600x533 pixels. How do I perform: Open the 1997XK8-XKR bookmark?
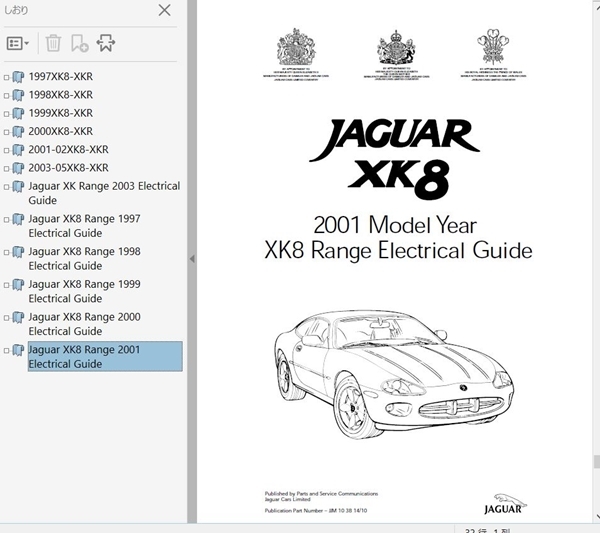(60, 77)
